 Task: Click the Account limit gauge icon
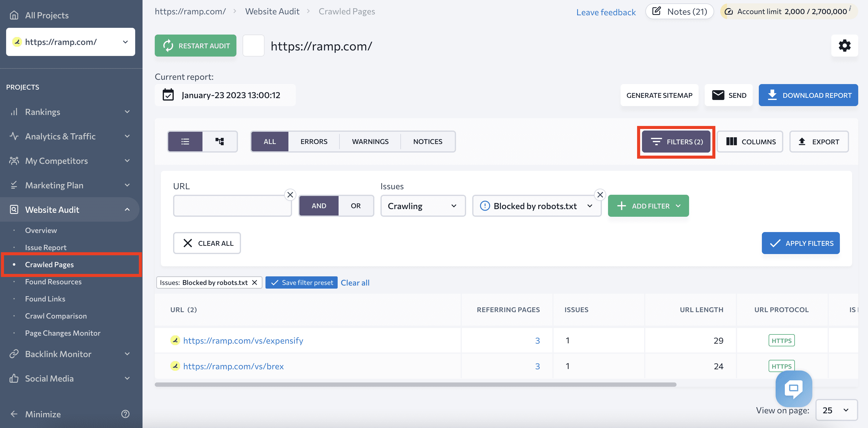(729, 11)
